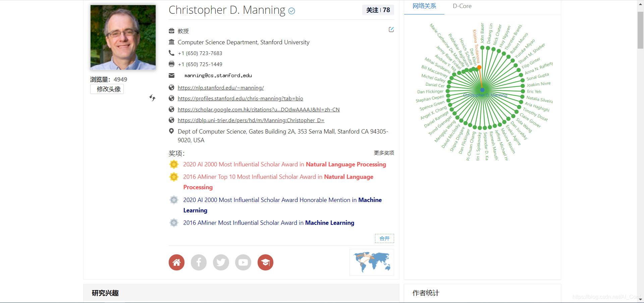Screen dimensions: 644x303
Task: Click the 关注 78 follow button
Action: [378, 10]
